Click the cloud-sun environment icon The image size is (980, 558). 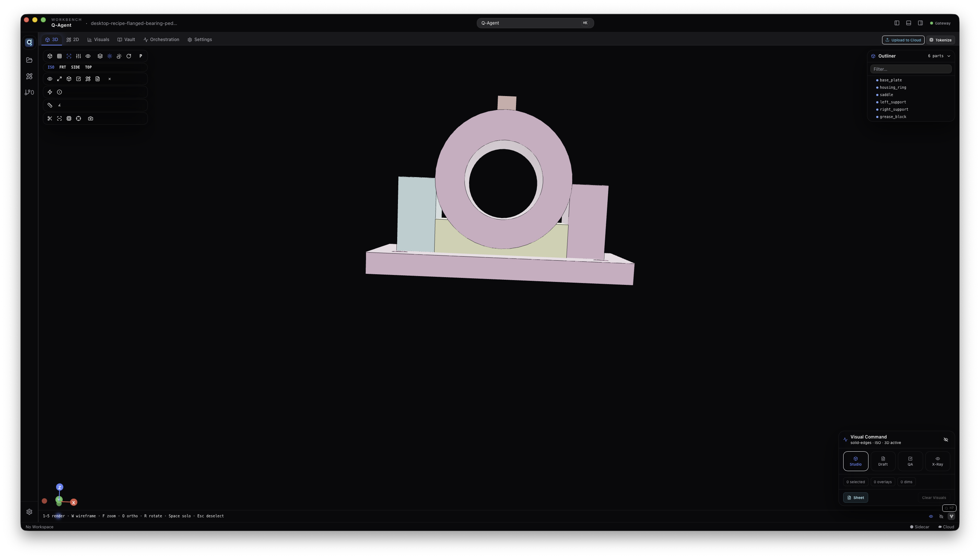pyautogui.click(x=119, y=56)
